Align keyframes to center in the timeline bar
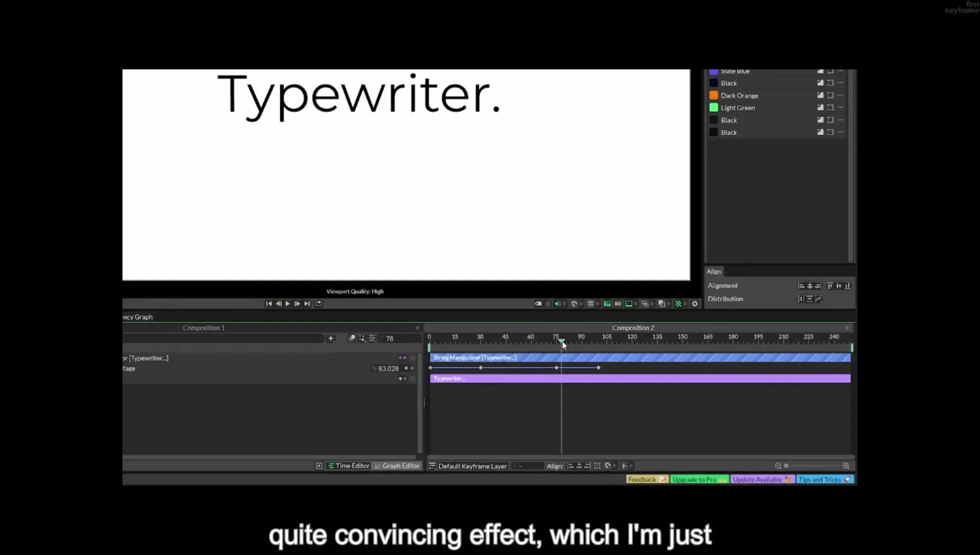 pos(579,466)
